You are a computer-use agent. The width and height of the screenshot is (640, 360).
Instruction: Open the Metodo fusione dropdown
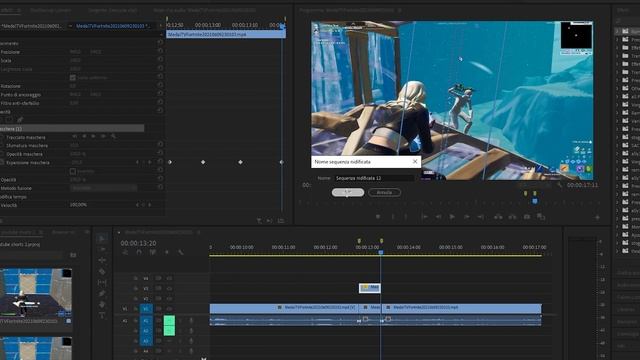point(103,188)
